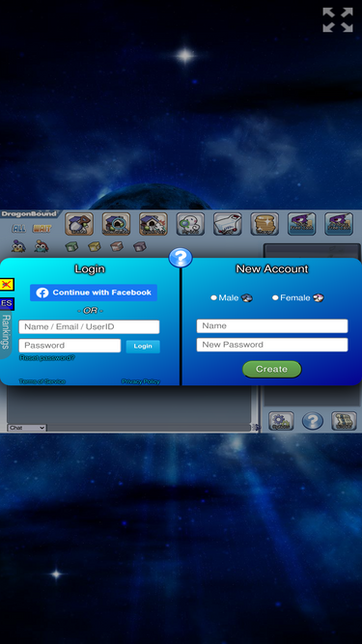362x644 pixels.
Task: Click the small gray-purple box icon
Action: (140, 246)
